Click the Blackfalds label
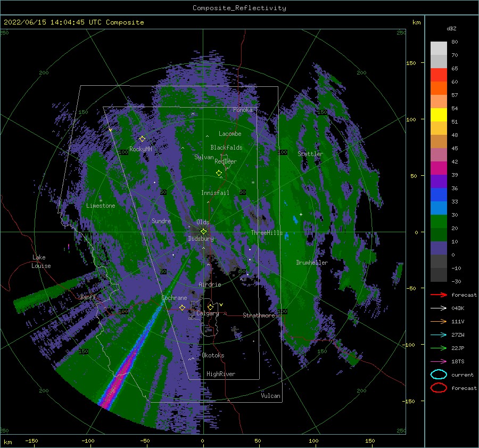The height and width of the screenshot is (448, 479). 226,148
